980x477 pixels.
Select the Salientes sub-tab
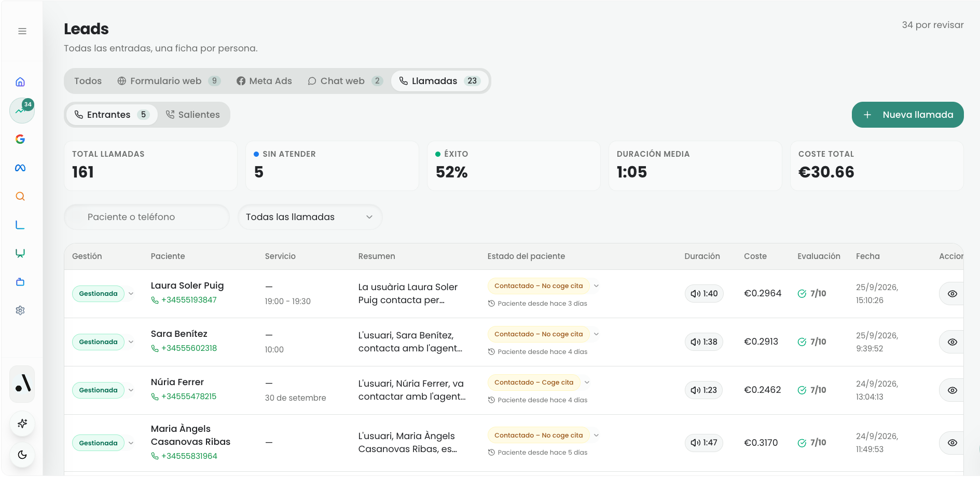(x=193, y=115)
